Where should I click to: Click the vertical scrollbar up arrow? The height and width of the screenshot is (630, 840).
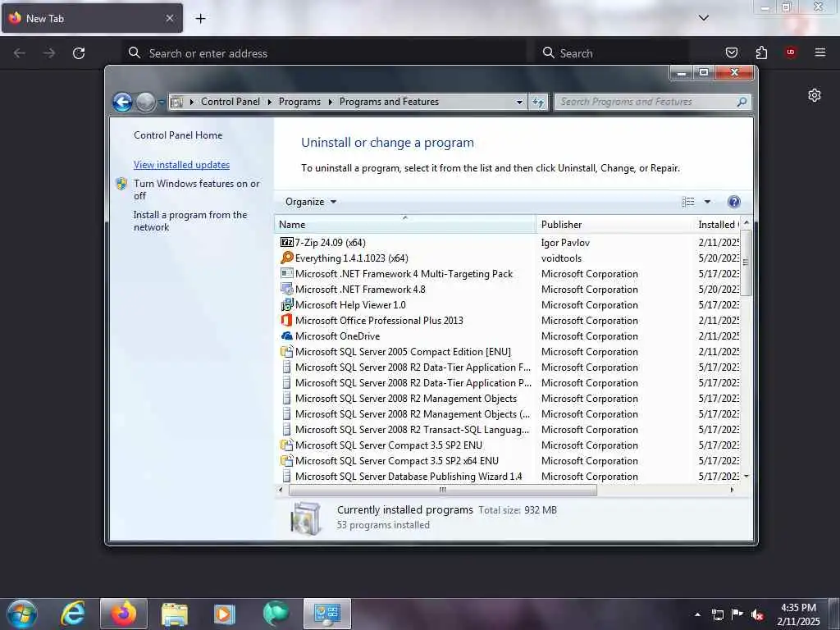(x=746, y=222)
